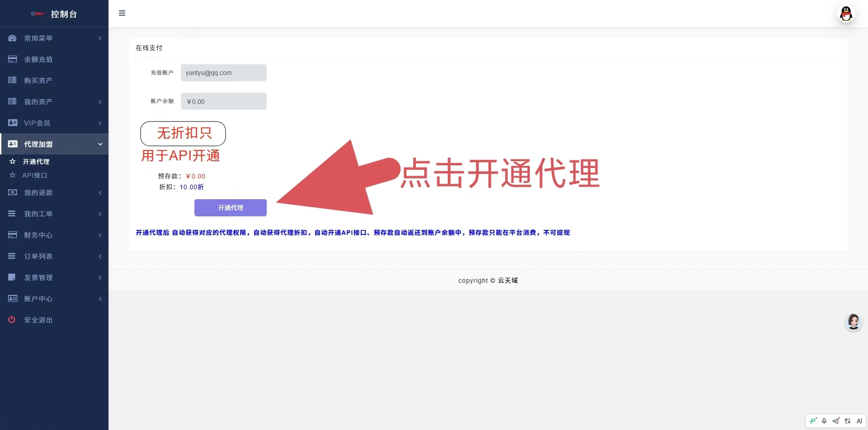This screenshot has width=868, height=430.
Task: Click the green logo icon in the floating toolbar
Action: point(813,421)
